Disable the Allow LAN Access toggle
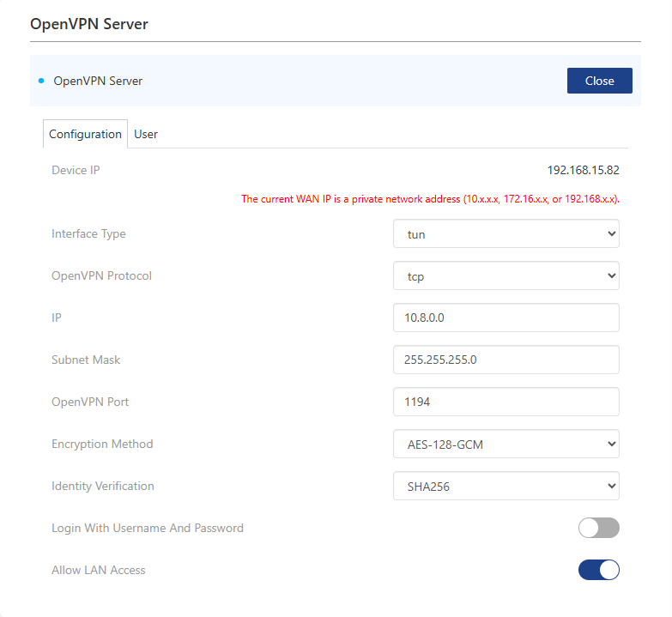This screenshot has height=617, width=672. coord(599,570)
